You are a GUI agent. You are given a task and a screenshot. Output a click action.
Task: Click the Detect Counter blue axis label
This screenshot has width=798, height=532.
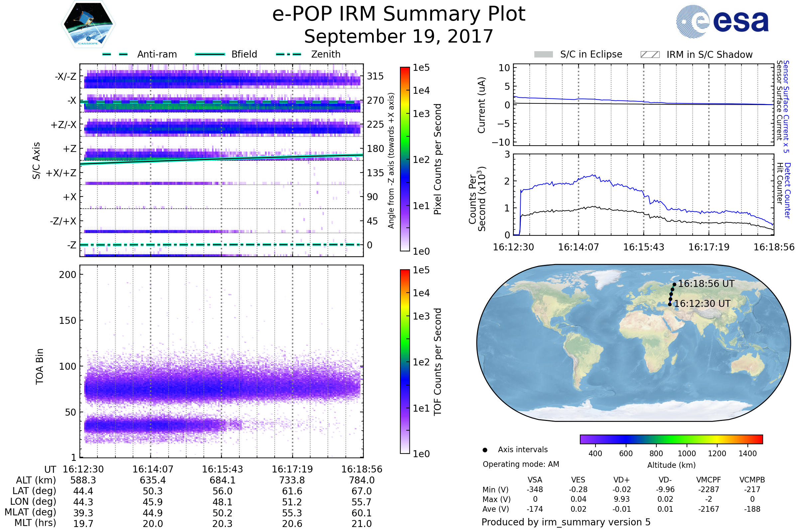click(x=787, y=190)
